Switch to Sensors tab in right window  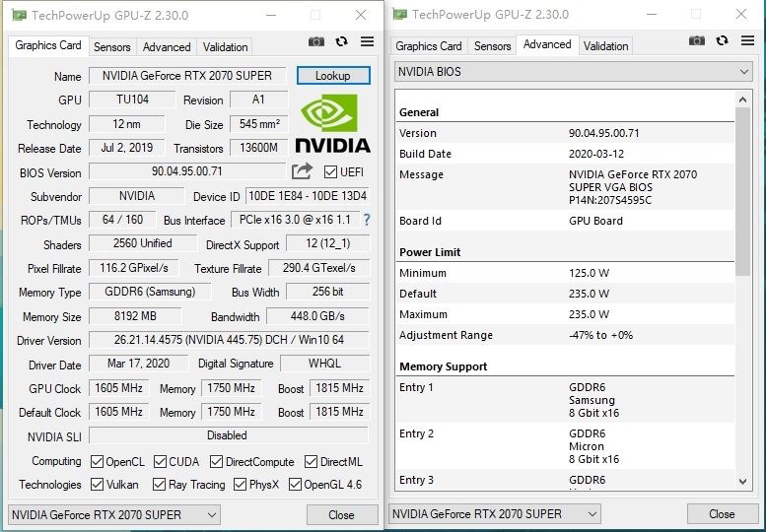(x=493, y=46)
